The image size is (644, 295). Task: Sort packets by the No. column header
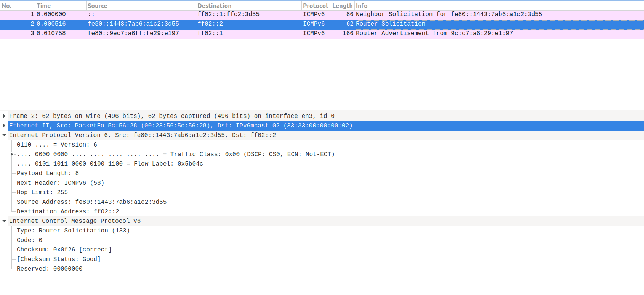(17, 6)
